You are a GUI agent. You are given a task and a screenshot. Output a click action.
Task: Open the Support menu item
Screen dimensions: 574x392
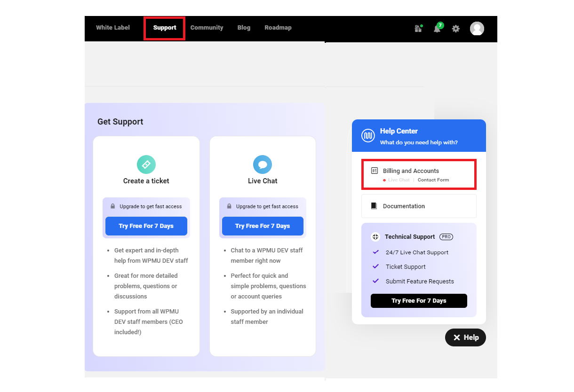(x=164, y=28)
